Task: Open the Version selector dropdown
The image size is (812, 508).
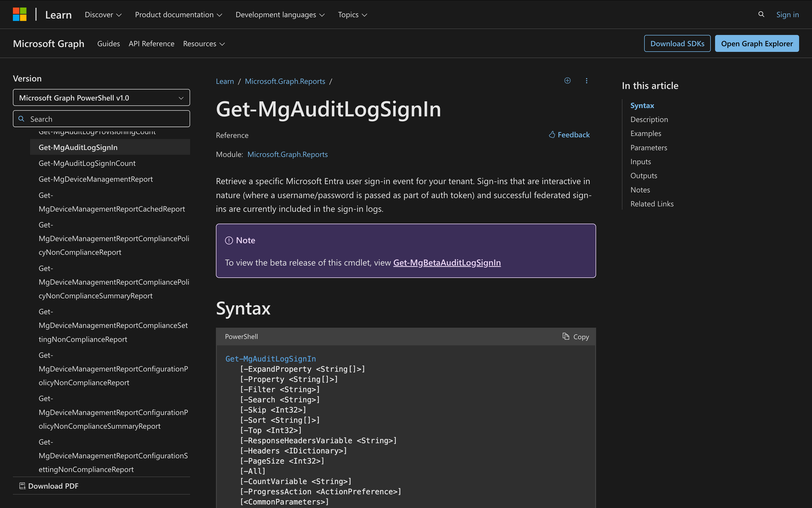Action: coord(101,98)
